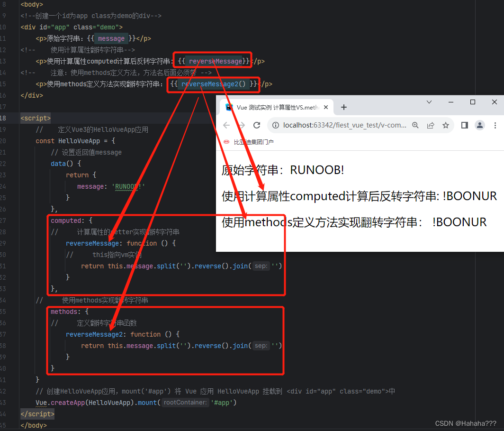Click the </body> closing tag
The image size is (504, 431).
[x=34, y=425]
